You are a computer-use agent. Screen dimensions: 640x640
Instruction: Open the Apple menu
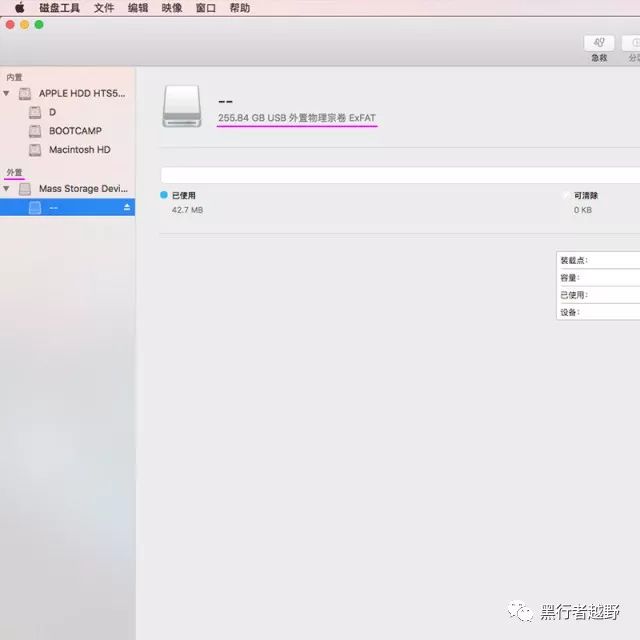click(x=19, y=8)
